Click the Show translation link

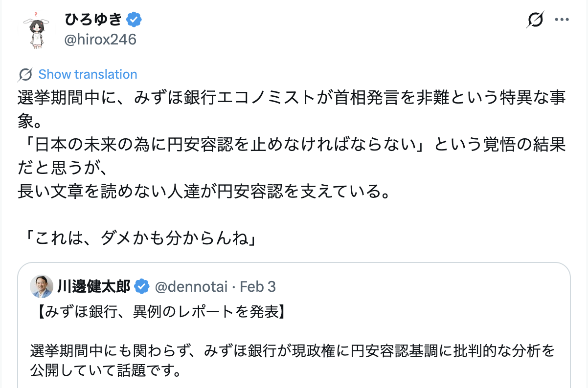coord(88,74)
